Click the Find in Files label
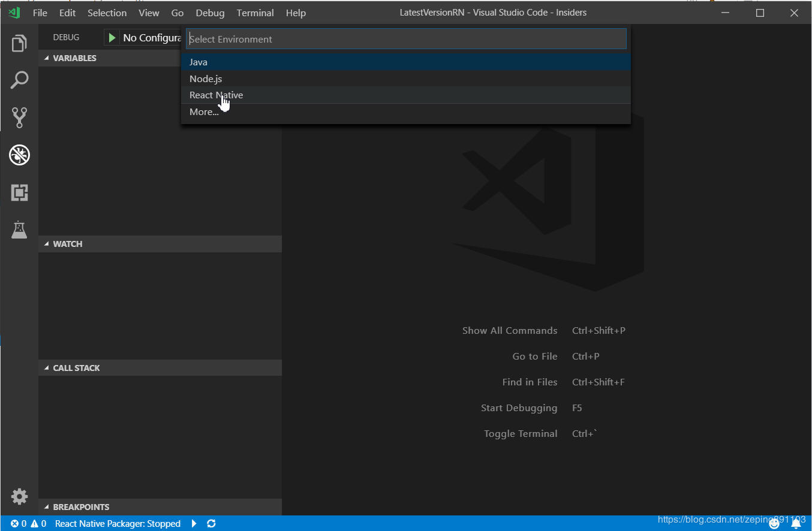The height and width of the screenshot is (531, 812). coord(530,382)
